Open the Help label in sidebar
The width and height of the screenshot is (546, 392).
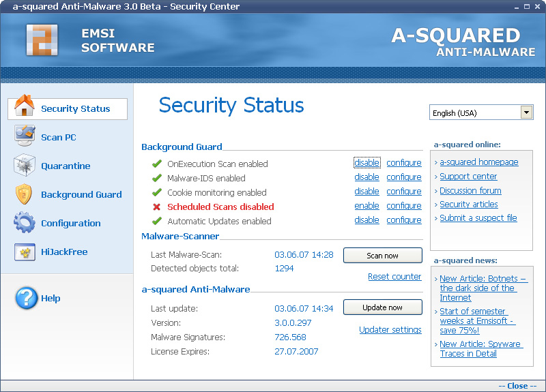[51, 298]
